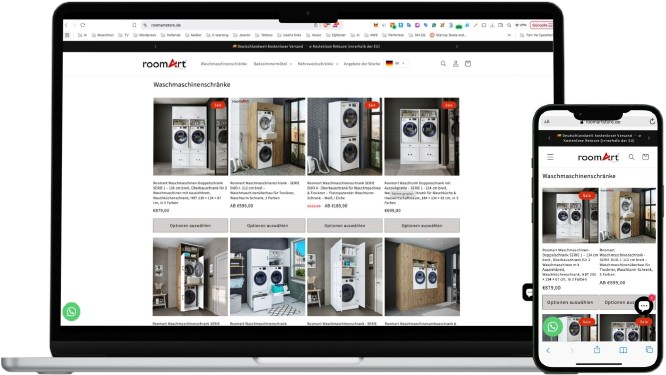Click the €879,00 price on the phone page
Image resolution: width=666 pixels, height=375 pixels.
tap(551, 288)
